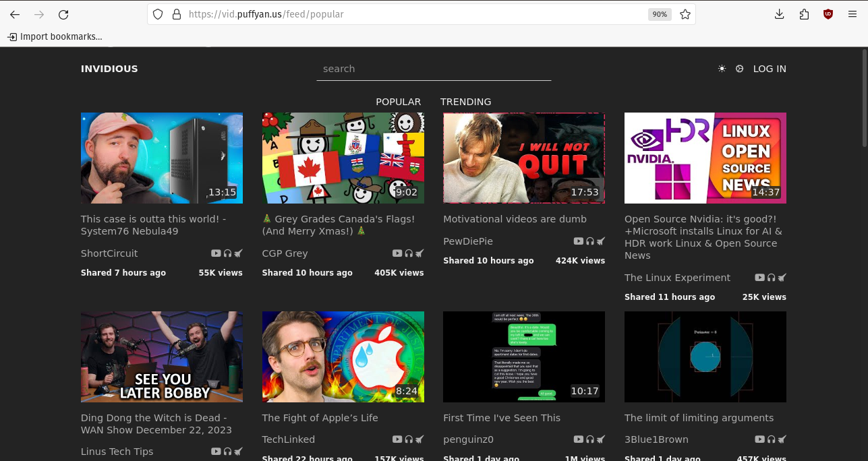Click the 'I WILL NOT QUIT' PewDiePie thumbnail
Image resolution: width=868 pixels, height=461 pixels.
click(x=524, y=158)
